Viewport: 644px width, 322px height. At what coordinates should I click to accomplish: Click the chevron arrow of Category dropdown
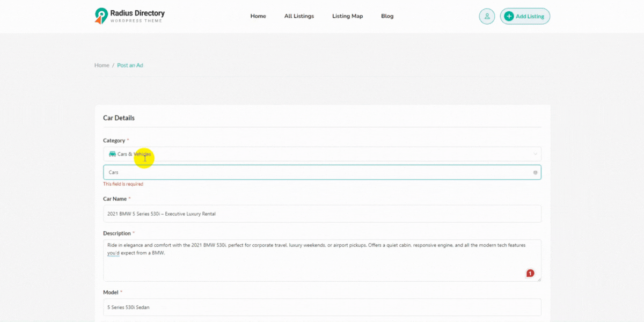click(x=535, y=154)
